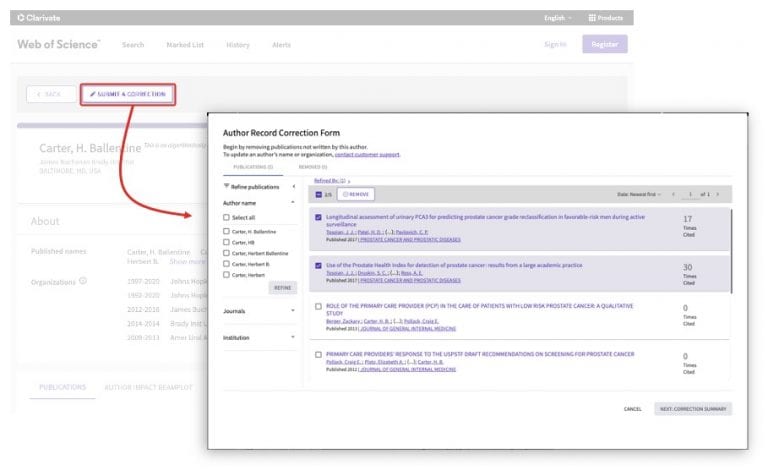Select the Publications tab on the author page
The image size is (768, 471).
pyautogui.click(x=62, y=387)
